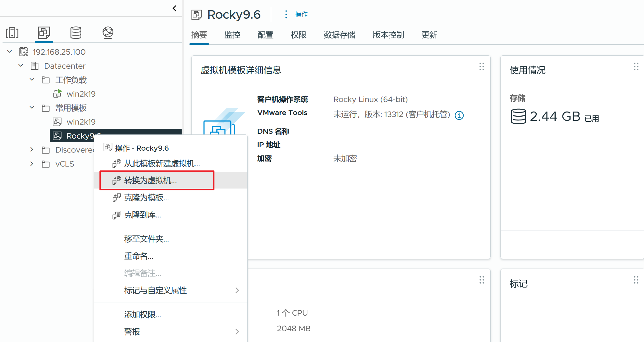Viewport: 644px width, 342px height.
Task: Switch to the 配置 tab
Action: [x=265, y=35]
